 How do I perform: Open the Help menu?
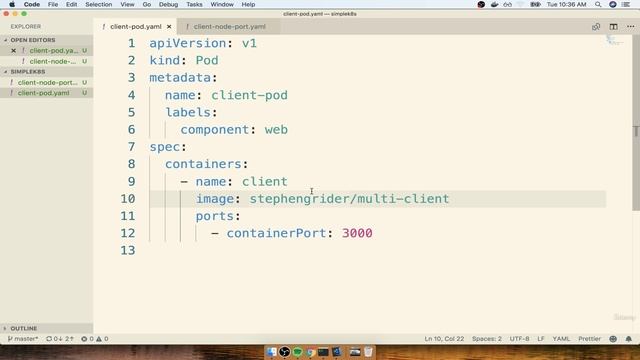248,4
